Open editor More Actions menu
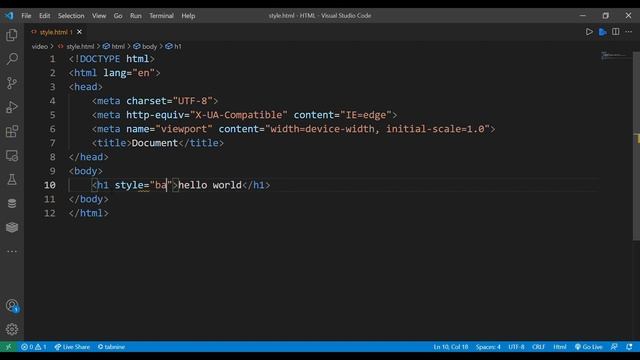 coord(629,32)
